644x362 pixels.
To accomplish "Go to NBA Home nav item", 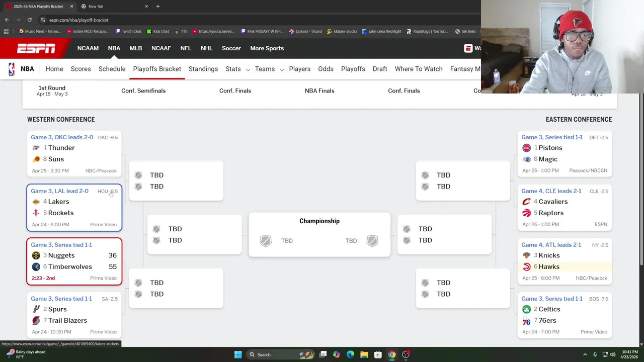I will click(x=54, y=69).
